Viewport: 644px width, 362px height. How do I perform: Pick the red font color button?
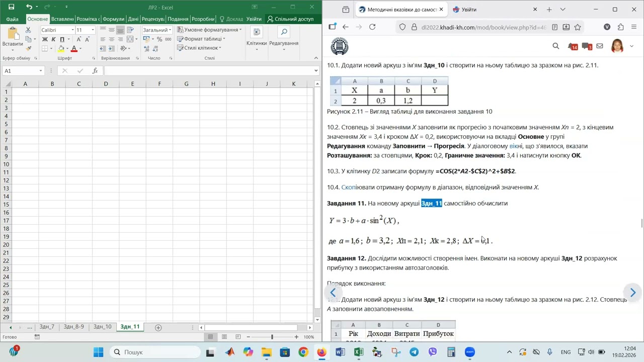74,48
